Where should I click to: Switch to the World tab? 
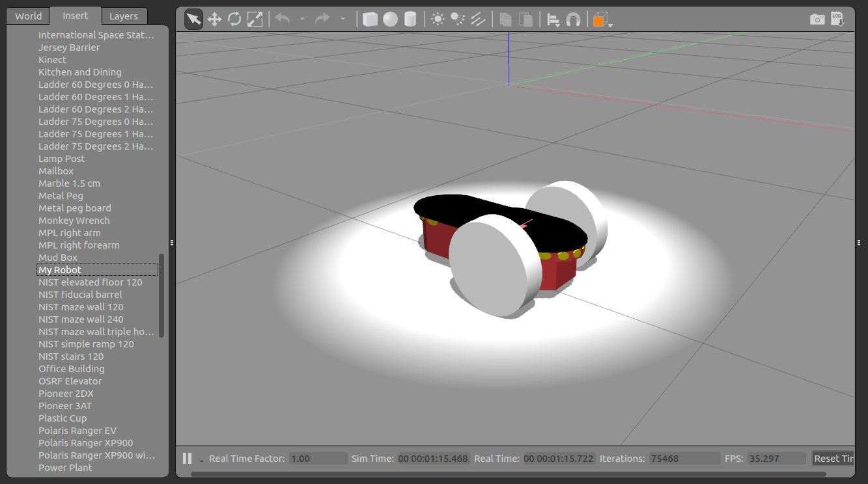[x=29, y=16]
